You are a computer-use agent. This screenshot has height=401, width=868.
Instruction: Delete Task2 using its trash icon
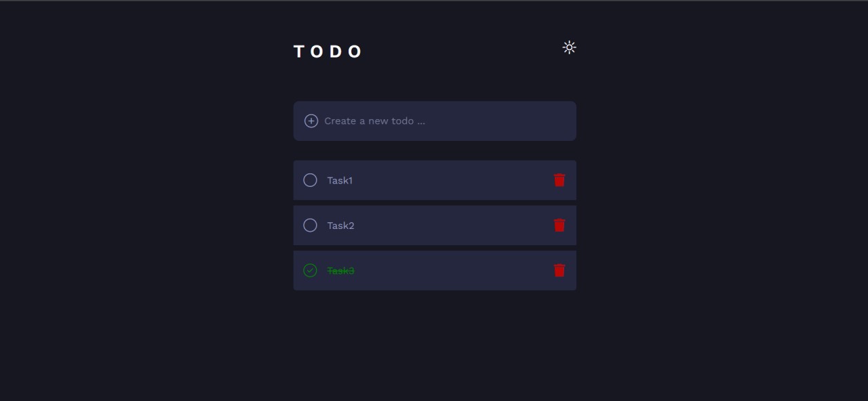[x=559, y=226]
